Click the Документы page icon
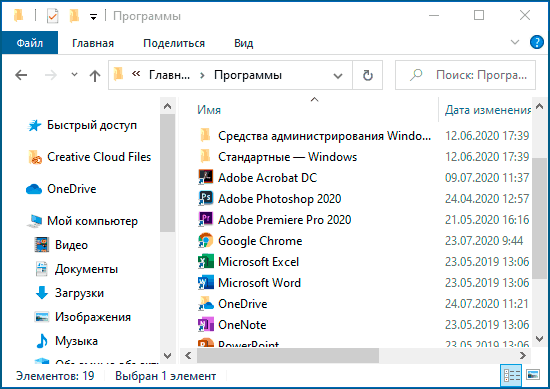This screenshot has width=550, height=389. click(x=42, y=269)
